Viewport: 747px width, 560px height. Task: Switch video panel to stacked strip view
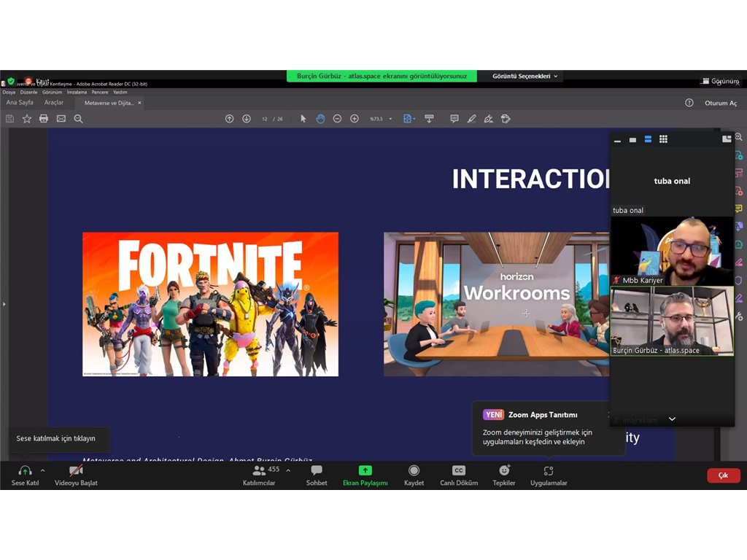pos(648,139)
